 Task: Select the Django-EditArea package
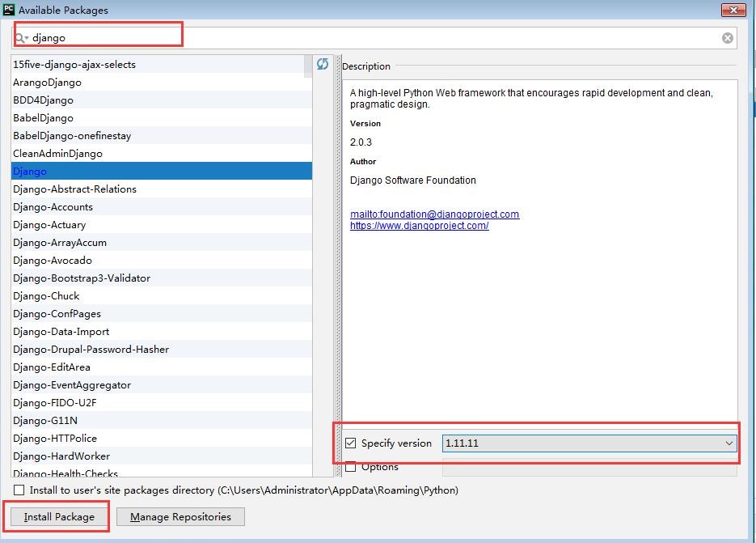point(162,367)
